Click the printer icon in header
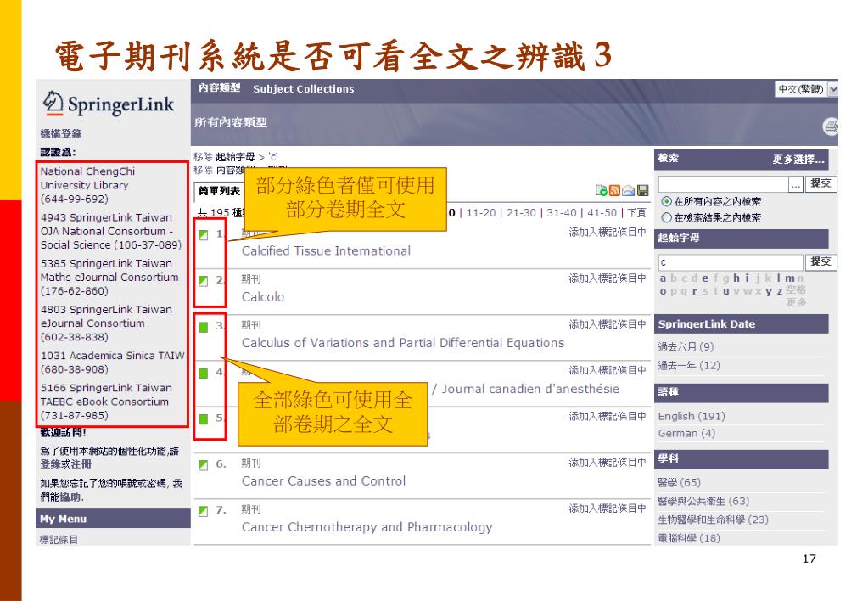This screenshot has width=868, height=601. 831,126
